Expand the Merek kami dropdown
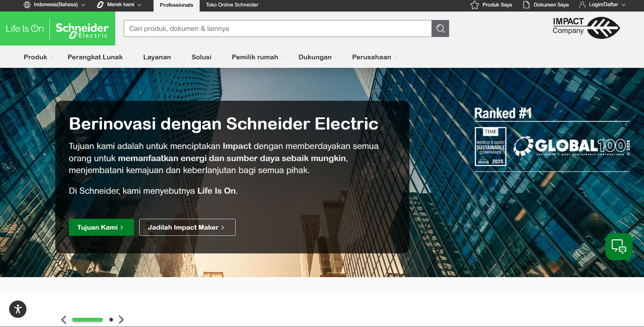Screen dimensions: 644x327 point(119,5)
